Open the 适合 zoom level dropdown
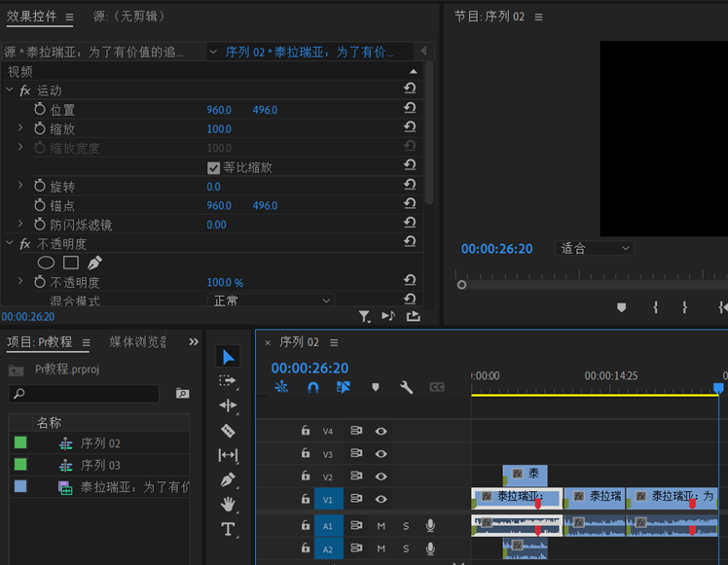This screenshot has height=565, width=728. pyautogui.click(x=596, y=248)
